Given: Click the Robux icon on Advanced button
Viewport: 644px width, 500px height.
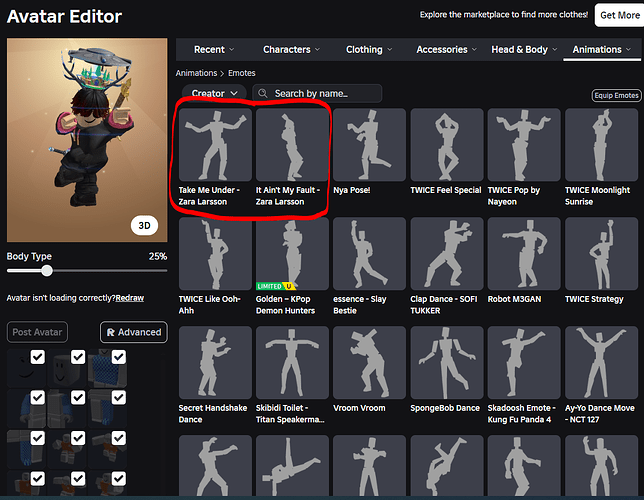Looking at the screenshot, I should [x=110, y=332].
